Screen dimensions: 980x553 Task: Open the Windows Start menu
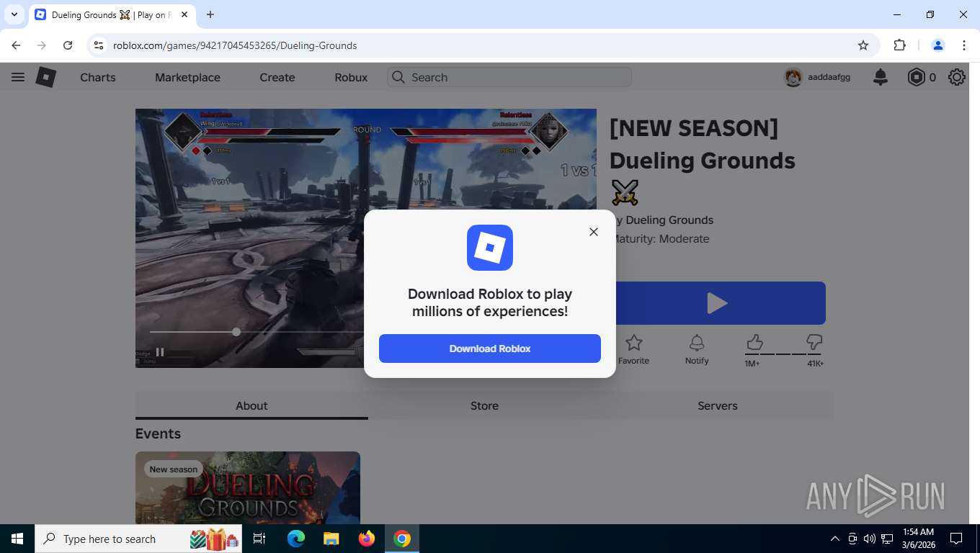17,539
